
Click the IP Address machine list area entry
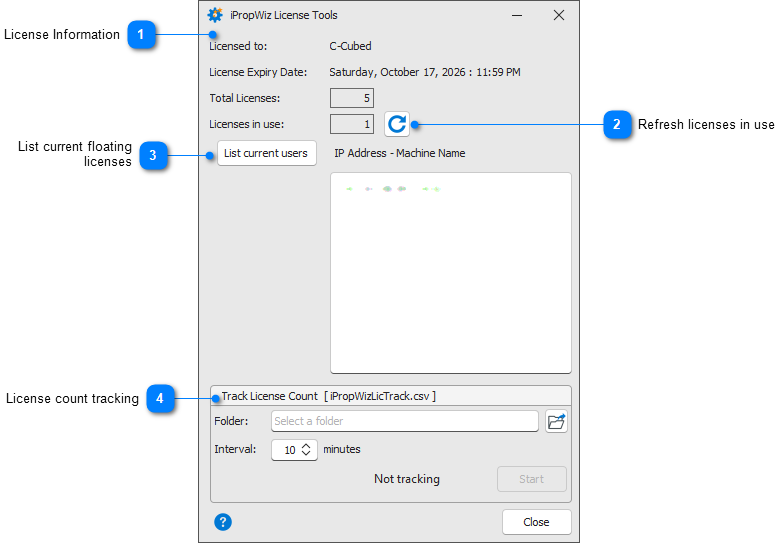(x=393, y=189)
